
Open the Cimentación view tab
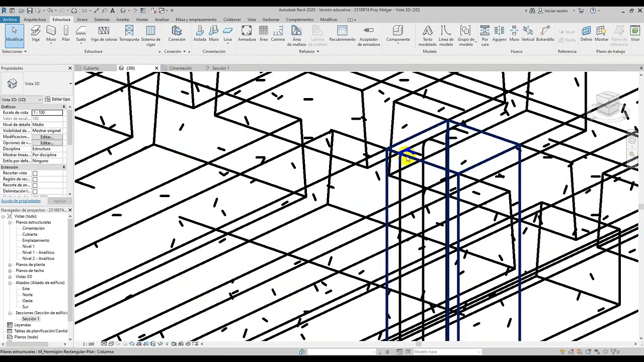click(x=180, y=68)
